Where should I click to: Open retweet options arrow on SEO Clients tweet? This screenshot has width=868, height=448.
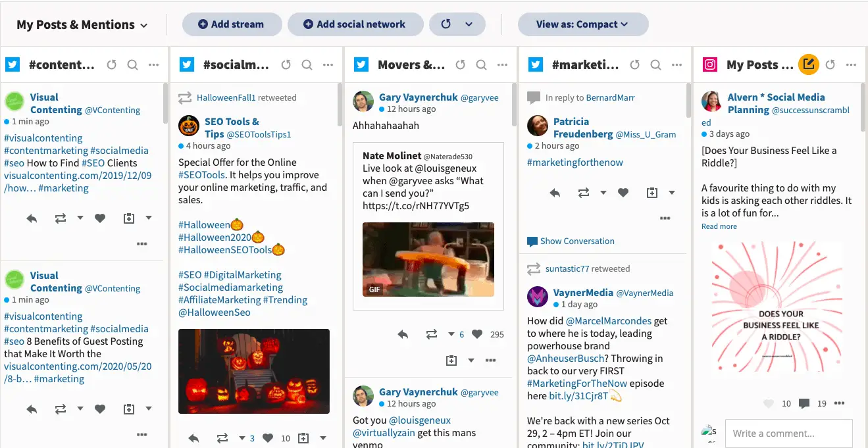[x=80, y=218]
